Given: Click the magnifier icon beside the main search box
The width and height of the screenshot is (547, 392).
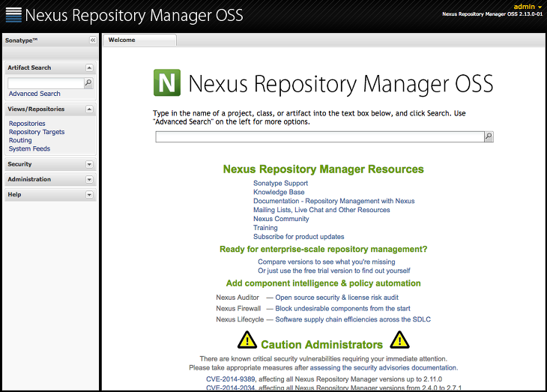Looking at the screenshot, I should pos(489,136).
